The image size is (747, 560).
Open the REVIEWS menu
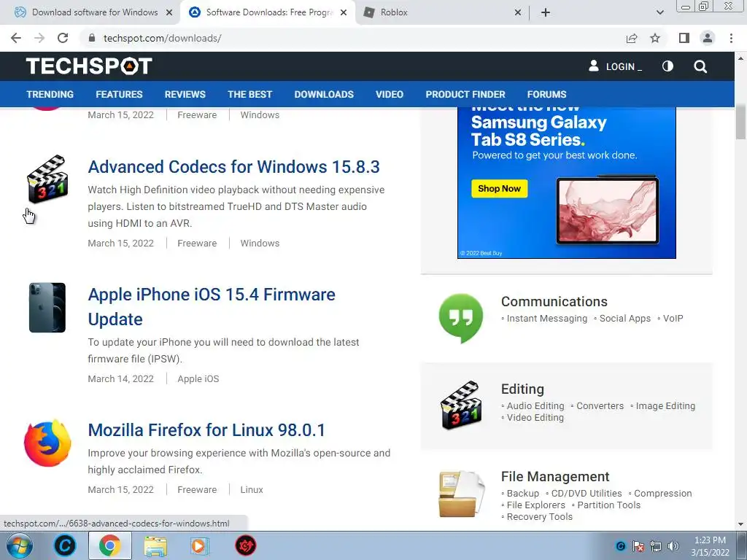(185, 94)
